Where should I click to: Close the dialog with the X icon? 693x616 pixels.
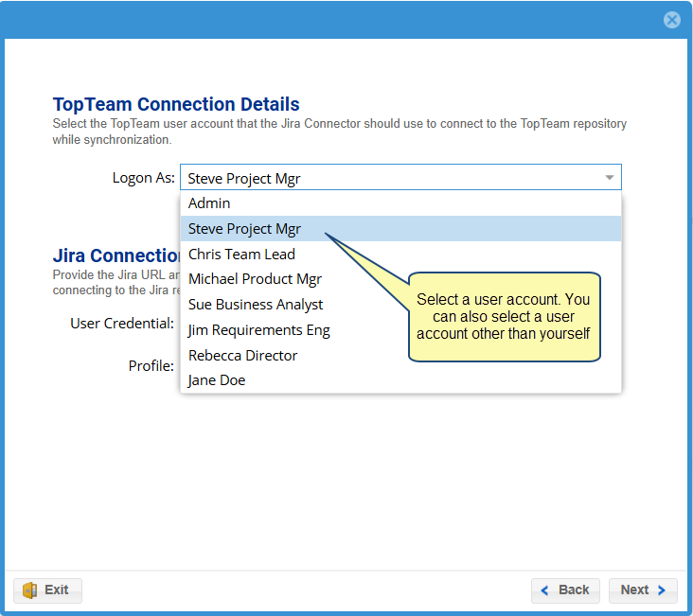(671, 20)
